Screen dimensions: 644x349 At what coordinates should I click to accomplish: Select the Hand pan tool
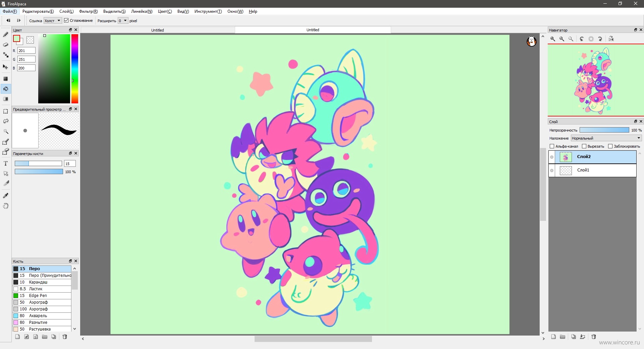pos(6,206)
